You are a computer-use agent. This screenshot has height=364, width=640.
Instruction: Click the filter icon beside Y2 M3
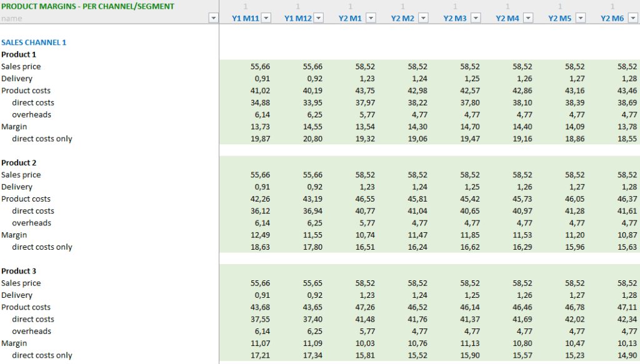(475, 17)
